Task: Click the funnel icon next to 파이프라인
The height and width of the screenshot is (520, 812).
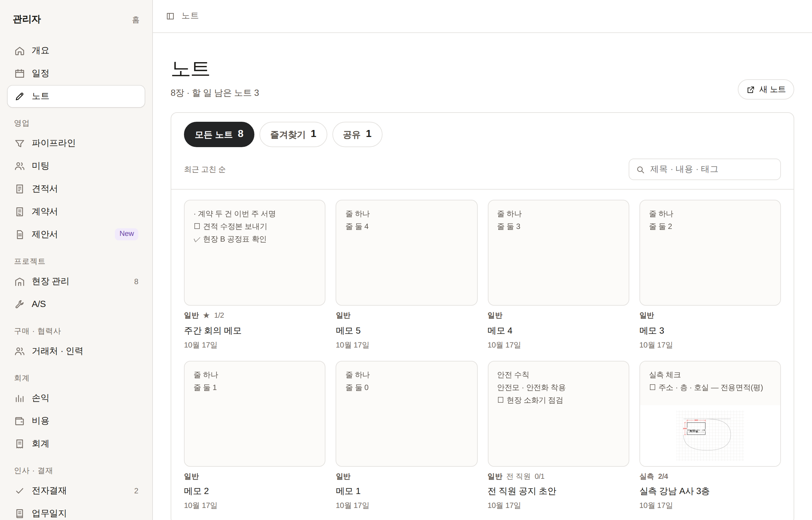Action: pos(20,143)
